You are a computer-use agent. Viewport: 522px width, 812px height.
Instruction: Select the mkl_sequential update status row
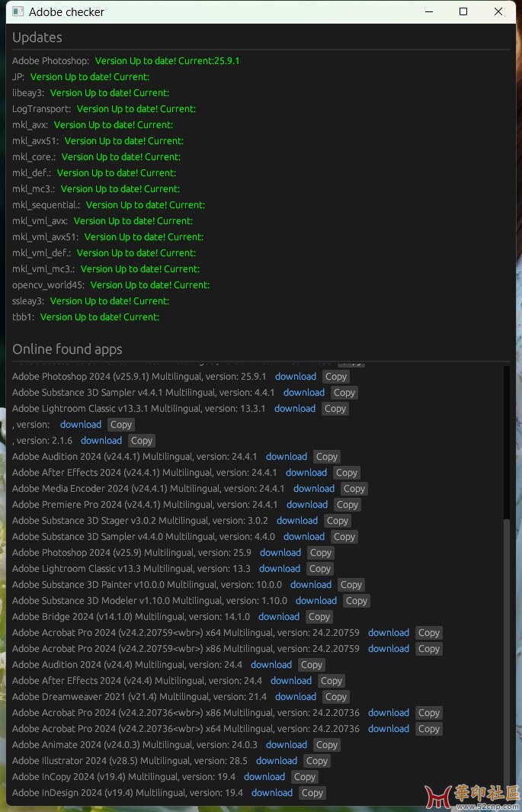click(109, 205)
